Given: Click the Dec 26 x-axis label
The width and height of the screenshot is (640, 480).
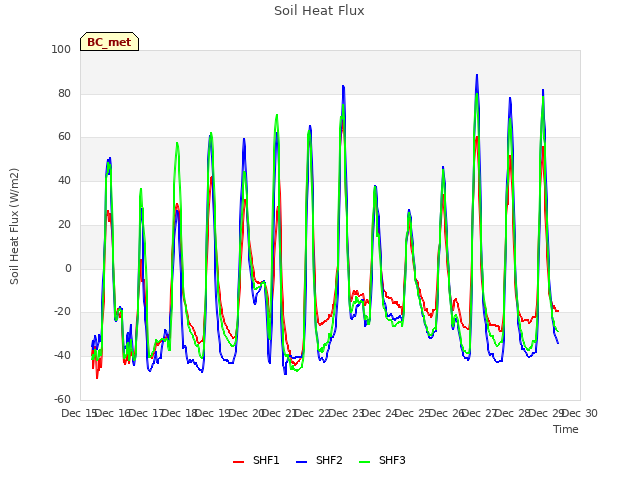Looking at the screenshot, I should (x=447, y=413).
